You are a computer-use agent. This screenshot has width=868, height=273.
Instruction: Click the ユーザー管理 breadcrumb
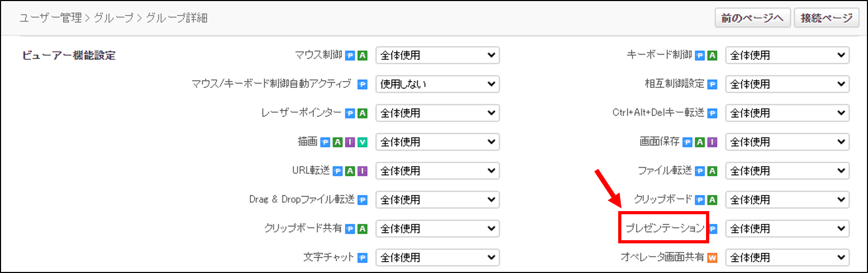pyautogui.click(x=51, y=18)
